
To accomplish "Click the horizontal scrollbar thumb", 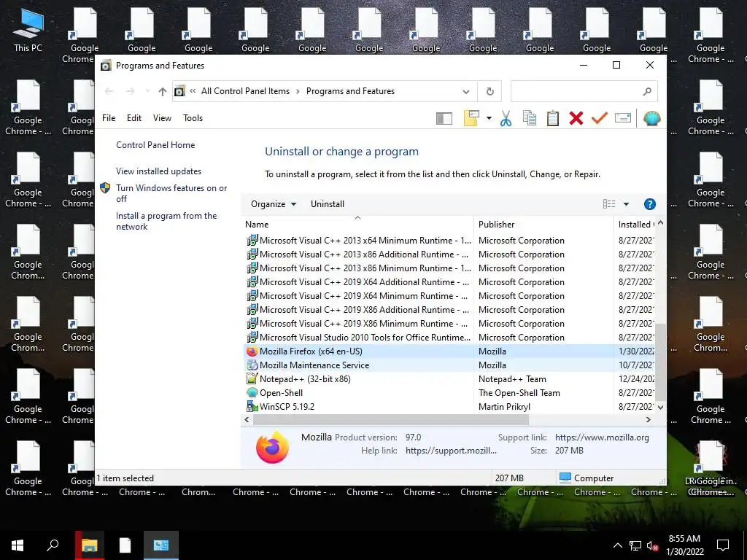I will coord(391,420).
